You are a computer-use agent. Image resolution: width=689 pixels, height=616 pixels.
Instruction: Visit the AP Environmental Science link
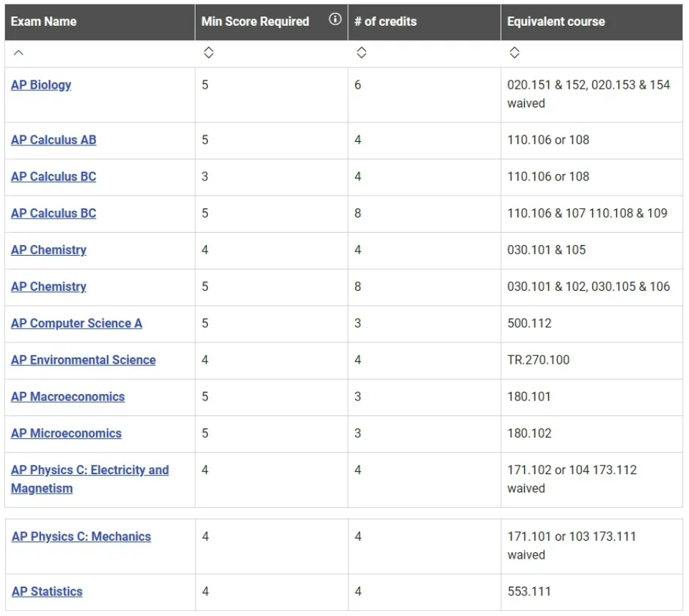click(x=83, y=360)
